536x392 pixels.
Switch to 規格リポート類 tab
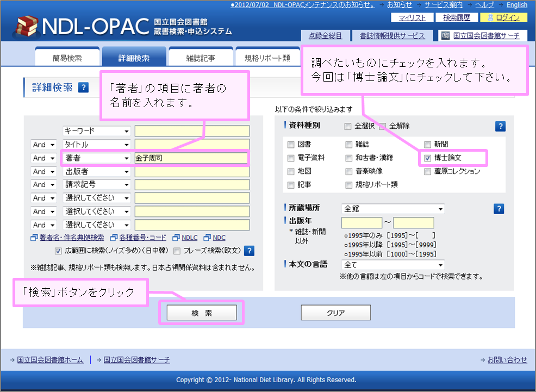267,58
